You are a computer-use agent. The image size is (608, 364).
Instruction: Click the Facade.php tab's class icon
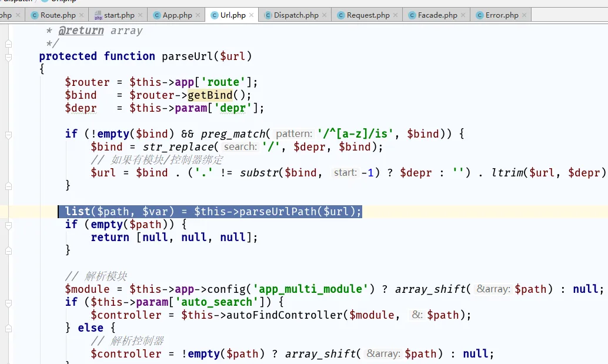pyautogui.click(x=411, y=15)
